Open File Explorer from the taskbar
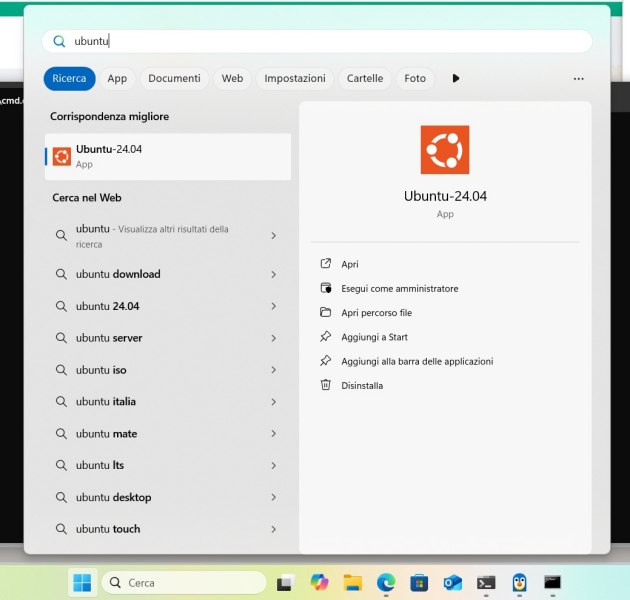The image size is (630, 600). 353,583
